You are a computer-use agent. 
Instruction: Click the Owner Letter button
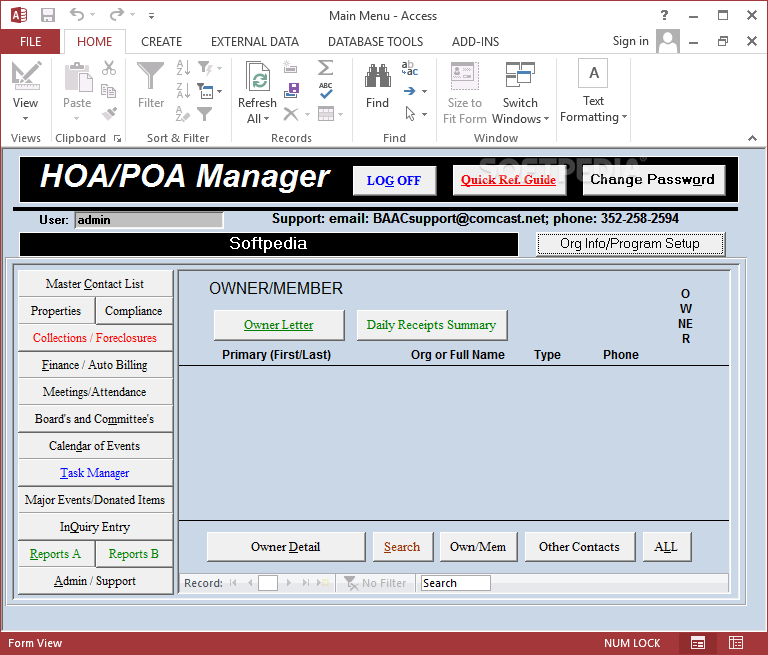(x=279, y=325)
